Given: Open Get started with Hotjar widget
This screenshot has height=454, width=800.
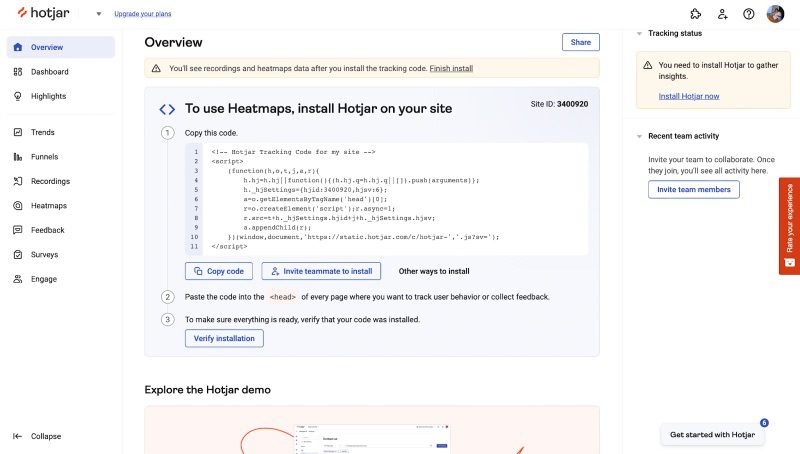Looking at the screenshot, I should 712,435.
